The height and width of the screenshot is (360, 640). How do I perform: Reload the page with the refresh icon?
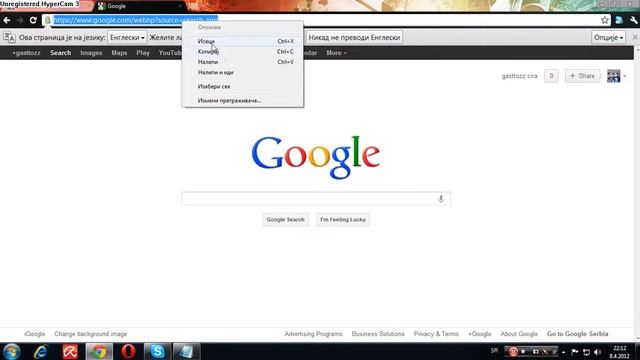pyautogui.click(x=33, y=20)
